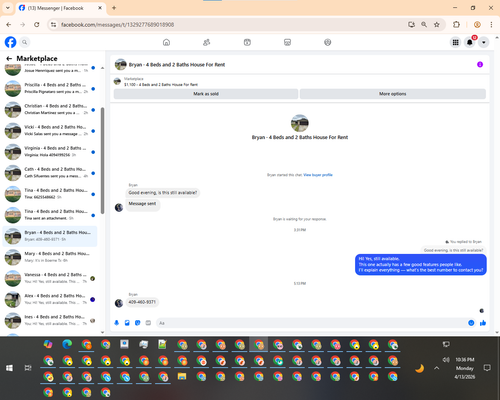Screen dimensions: 500x400
Task: Click voice clip microphone icon
Action: click(117, 323)
